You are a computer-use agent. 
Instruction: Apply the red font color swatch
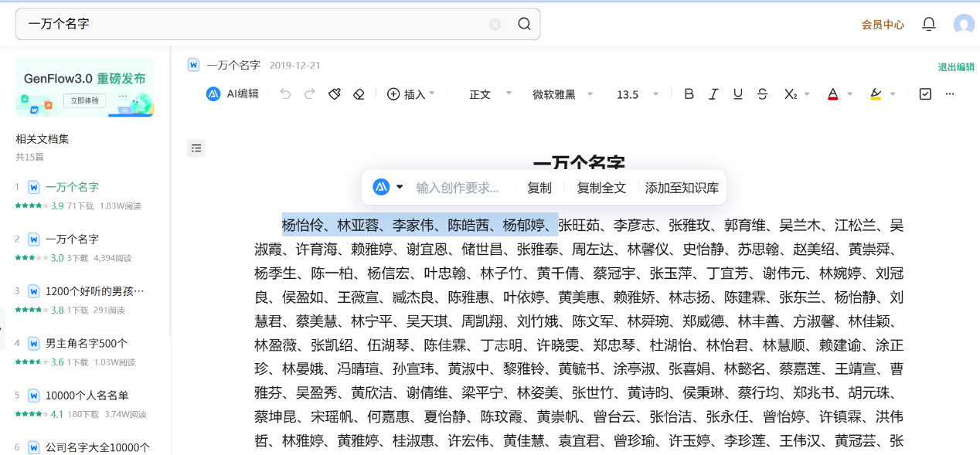832,94
